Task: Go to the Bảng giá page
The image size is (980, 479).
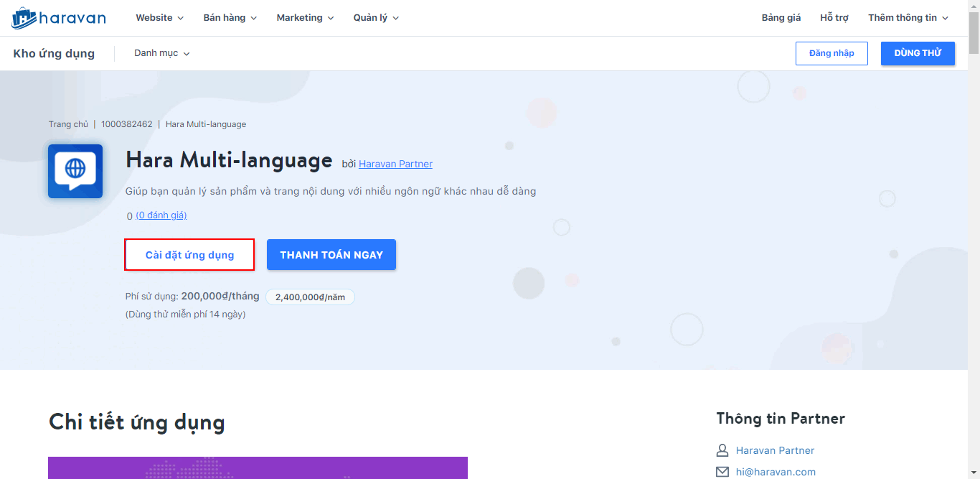Action: [781, 18]
